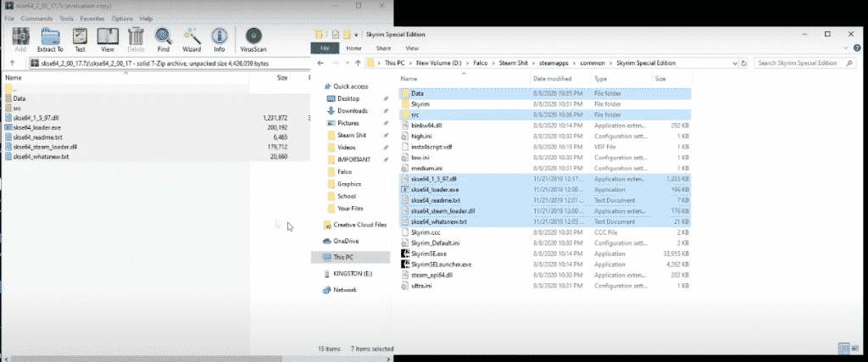The width and height of the screenshot is (868, 362).
Task: Open WinRAR Options menu
Action: [122, 19]
